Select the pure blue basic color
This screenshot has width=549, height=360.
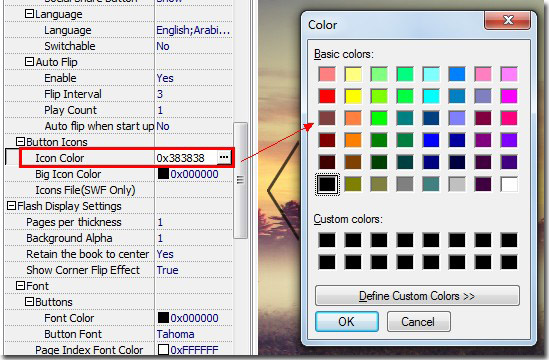pos(431,140)
